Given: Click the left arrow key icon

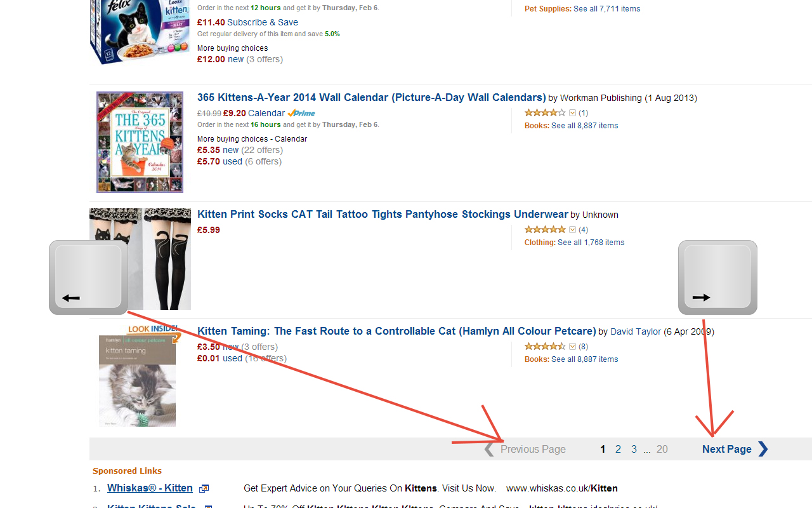Looking at the screenshot, I should click(x=88, y=277).
